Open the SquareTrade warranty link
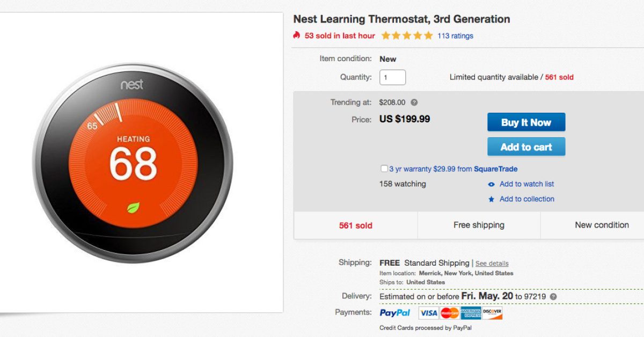Image resolution: width=644 pixels, height=337 pixels. click(495, 169)
